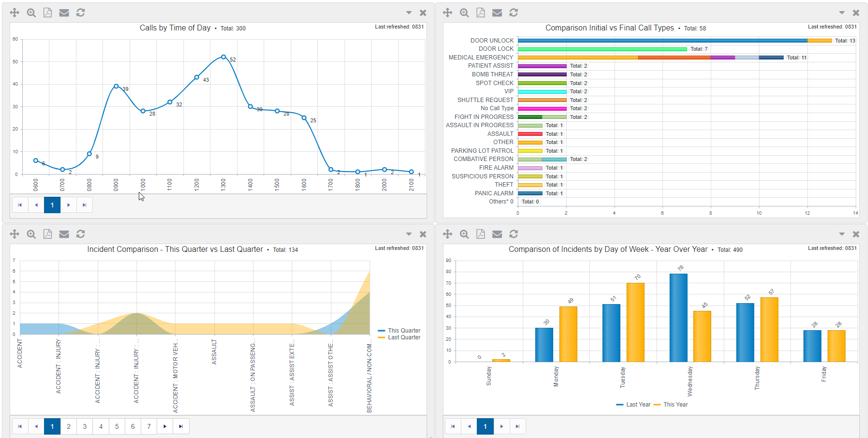Screen dimensions: 868x438
Task: Switch to page 3 of the Incident Comparison pager
Action: [x=85, y=426]
